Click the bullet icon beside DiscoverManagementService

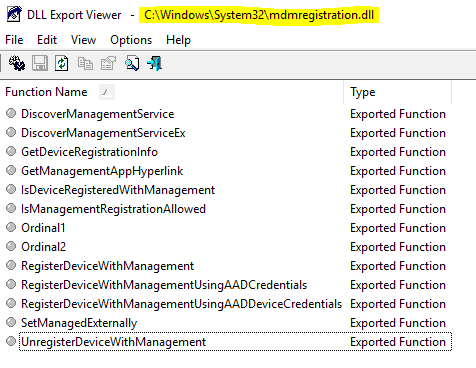(11, 113)
